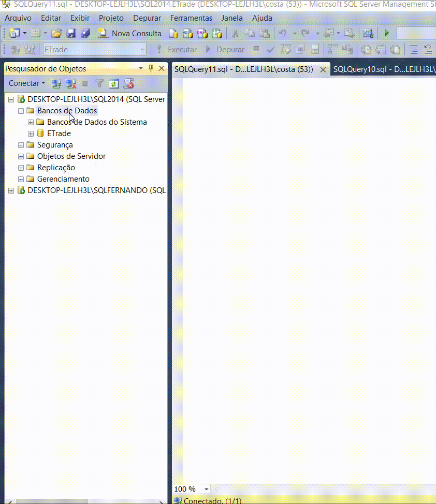Screen dimensions: 436x504
Task: Open the Depurar menu in menu bar
Action: (x=147, y=18)
